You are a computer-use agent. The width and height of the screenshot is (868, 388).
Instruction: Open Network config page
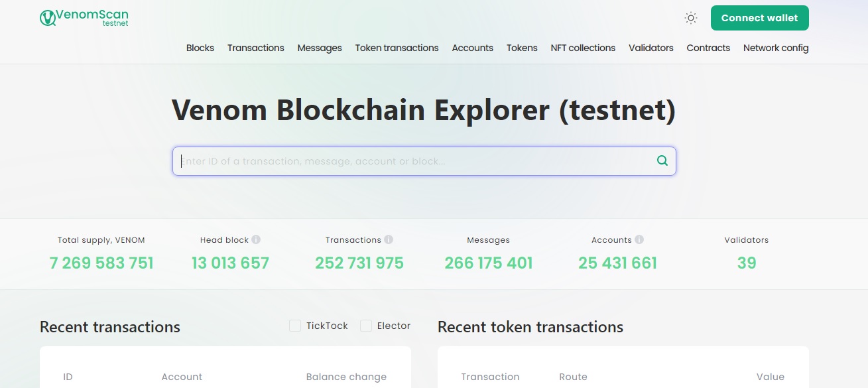click(x=776, y=48)
